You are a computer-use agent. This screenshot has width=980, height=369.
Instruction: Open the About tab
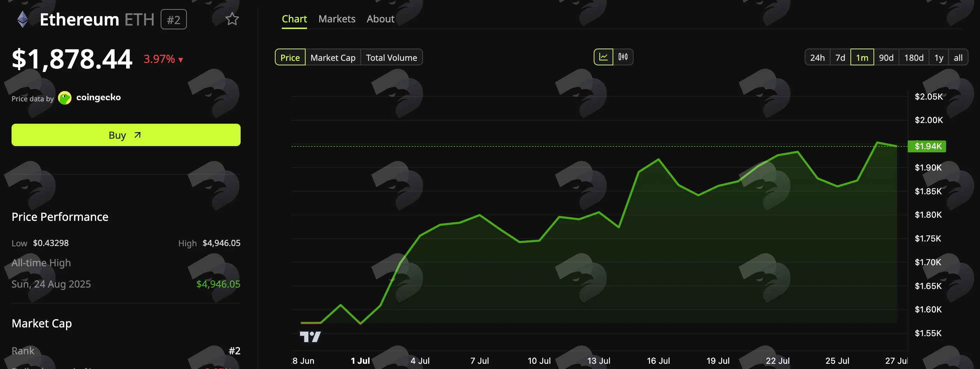tap(380, 19)
